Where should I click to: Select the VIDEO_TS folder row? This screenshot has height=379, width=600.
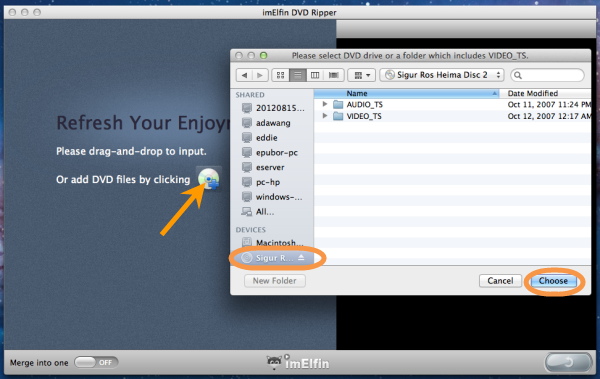pyautogui.click(x=452, y=116)
